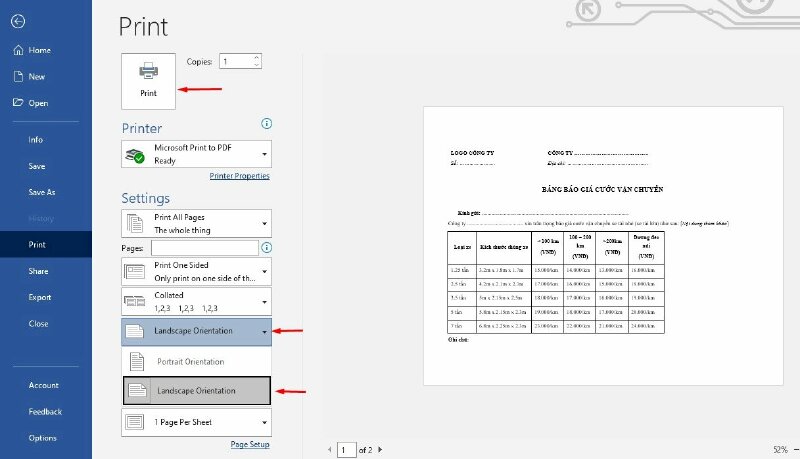The height and width of the screenshot is (459, 800).
Task: Click the Print button with printer icon
Action: 148,80
